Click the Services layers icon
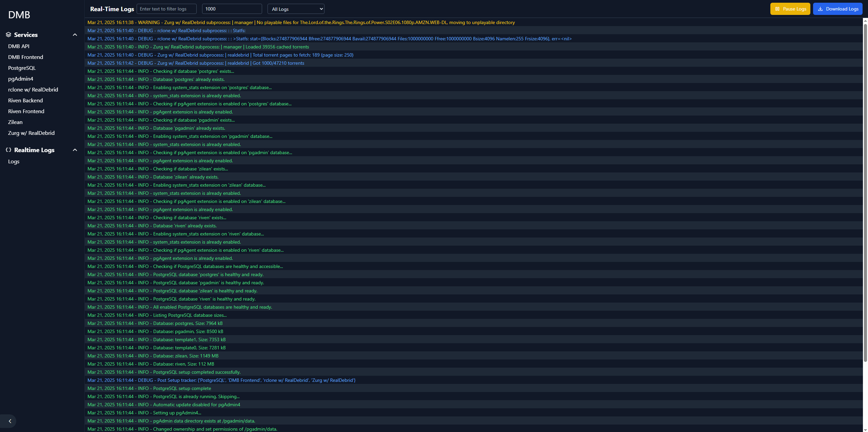Viewport: 868px width, 432px height. pyautogui.click(x=8, y=35)
